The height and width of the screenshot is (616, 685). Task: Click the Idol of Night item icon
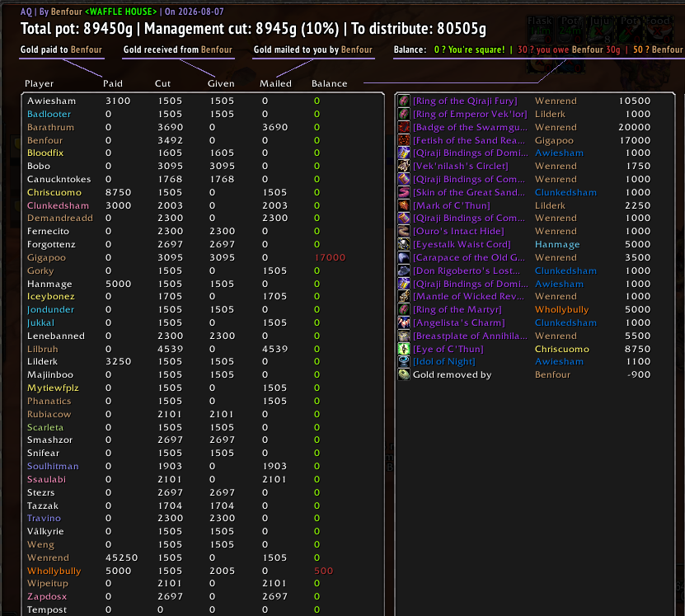click(404, 361)
